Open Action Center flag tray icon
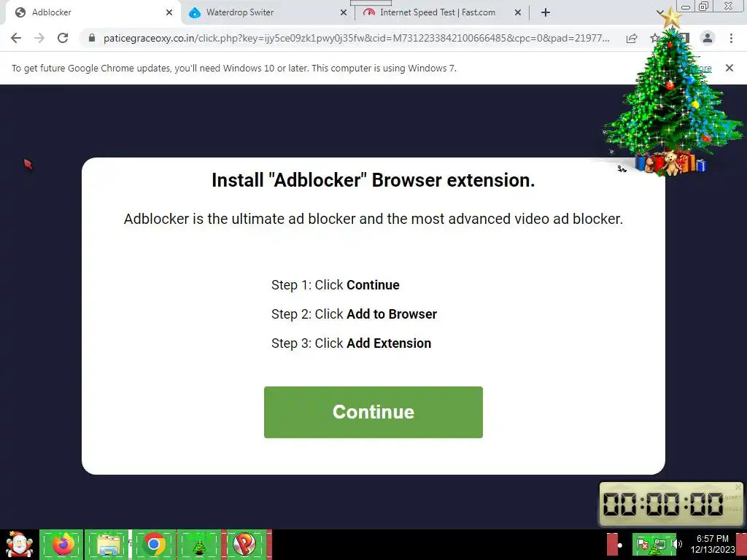Viewport: 747px width, 560px height. tap(643, 544)
